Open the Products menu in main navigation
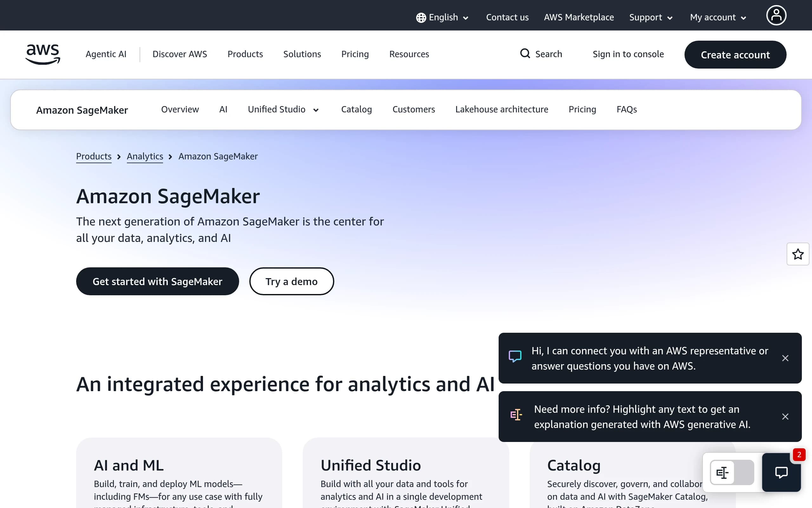The image size is (812, 508). (x=245, y=54)
